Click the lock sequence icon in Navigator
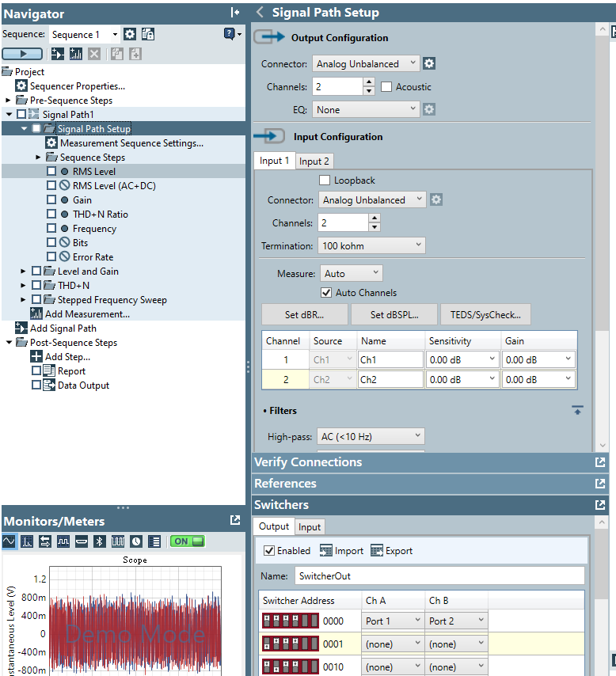This screenshot has width=616, height=676. point(148,34)
